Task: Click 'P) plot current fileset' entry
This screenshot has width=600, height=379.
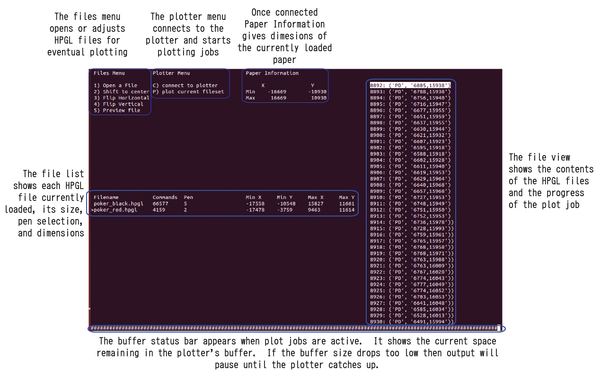Action: (x=188, y=91)
